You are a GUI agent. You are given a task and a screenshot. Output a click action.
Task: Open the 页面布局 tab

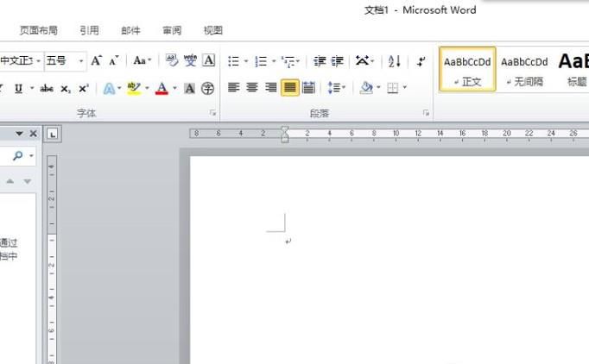pyautogui.click(x=39, y=30)
